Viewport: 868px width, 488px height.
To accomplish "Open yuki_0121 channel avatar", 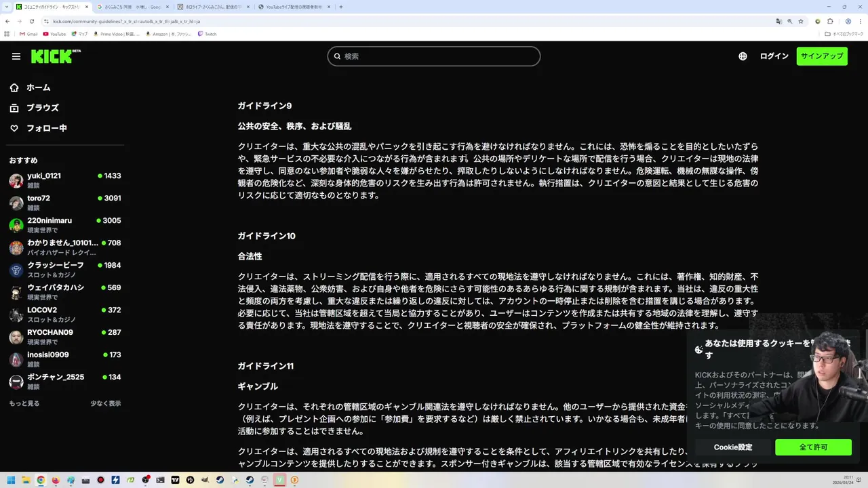I will pyautogui.click(x=16, y=180).
